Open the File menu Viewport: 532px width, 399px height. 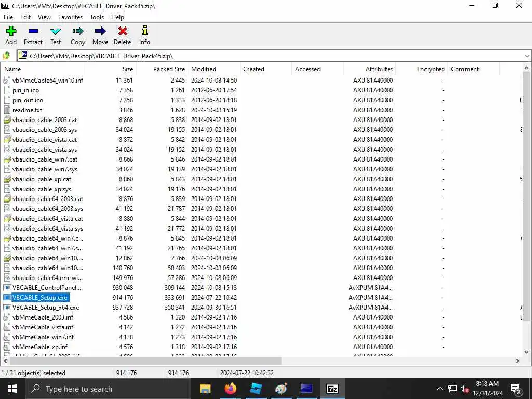pyautogui.click(x=8, y=17)
